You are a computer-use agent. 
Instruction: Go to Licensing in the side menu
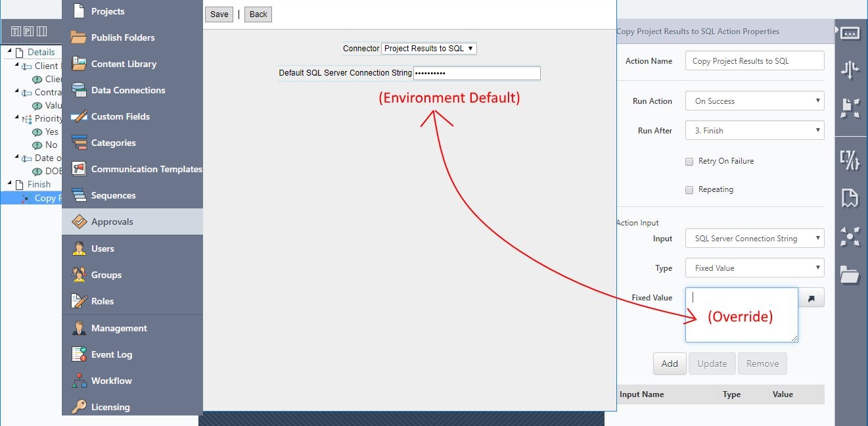(x=110, y=407)
